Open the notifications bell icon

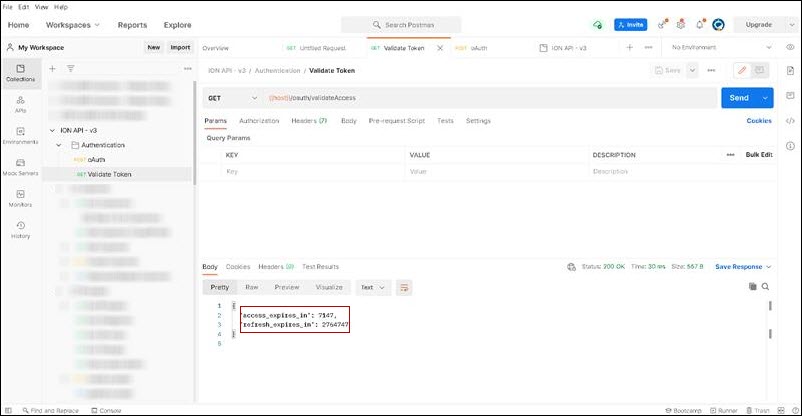point(700,25)
